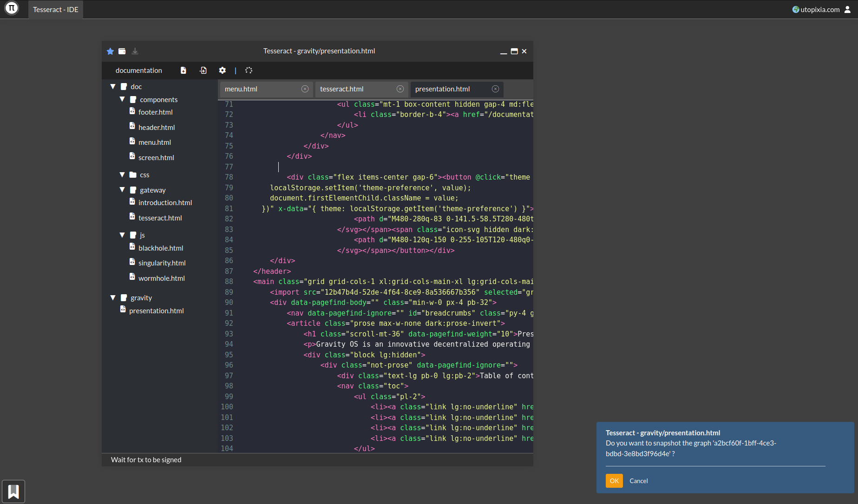Click the 'Wait for tx to be signed' status
The width and height of the screenshot is (858, 504).
click(146, 460)
